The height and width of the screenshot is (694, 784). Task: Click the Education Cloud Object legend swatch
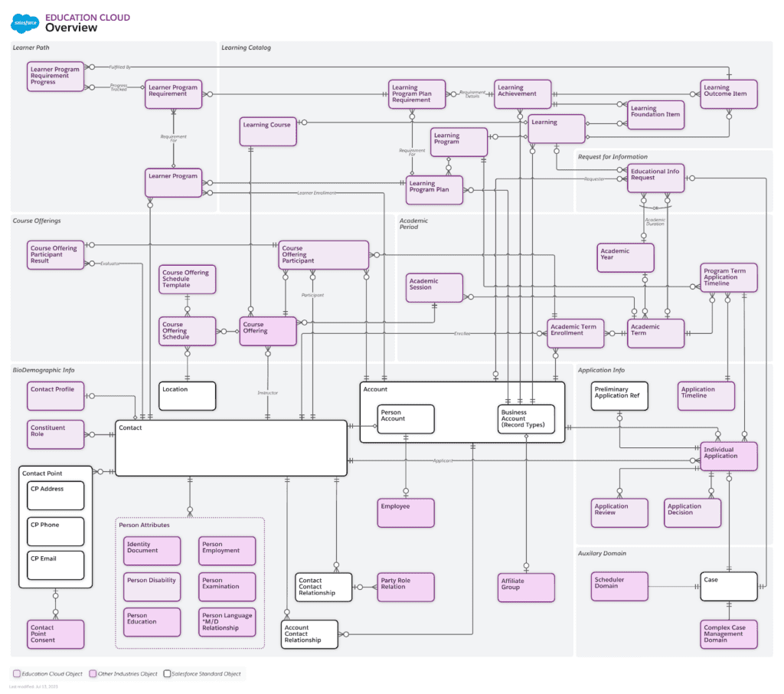(17, 674)
